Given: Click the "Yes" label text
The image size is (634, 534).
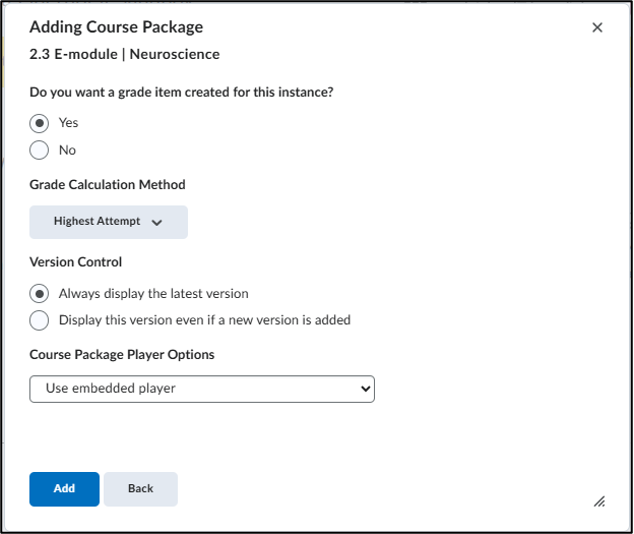Looking at the screenshot, I should tap(68, 122).
